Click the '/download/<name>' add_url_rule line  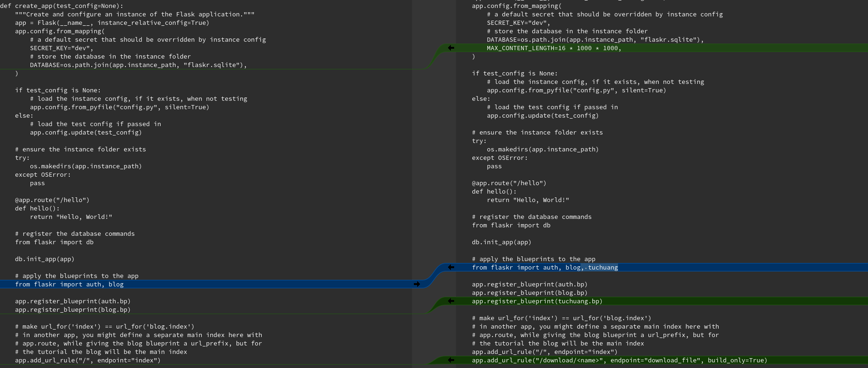tap(620, 360)
